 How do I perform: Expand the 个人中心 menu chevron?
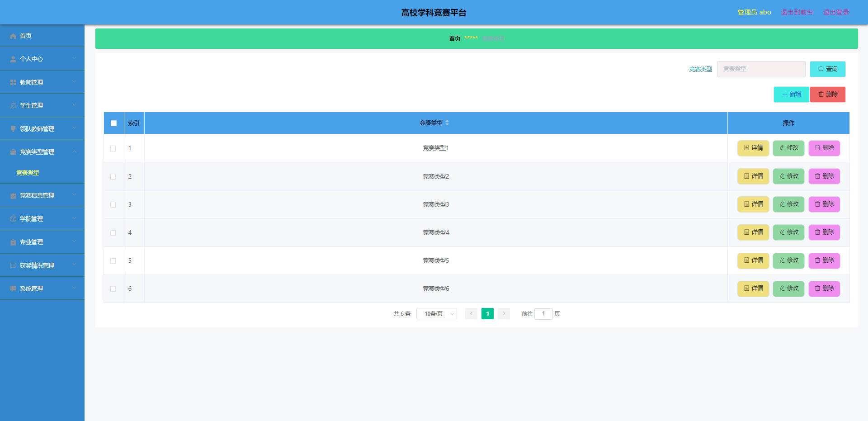(x=74, y=59)
